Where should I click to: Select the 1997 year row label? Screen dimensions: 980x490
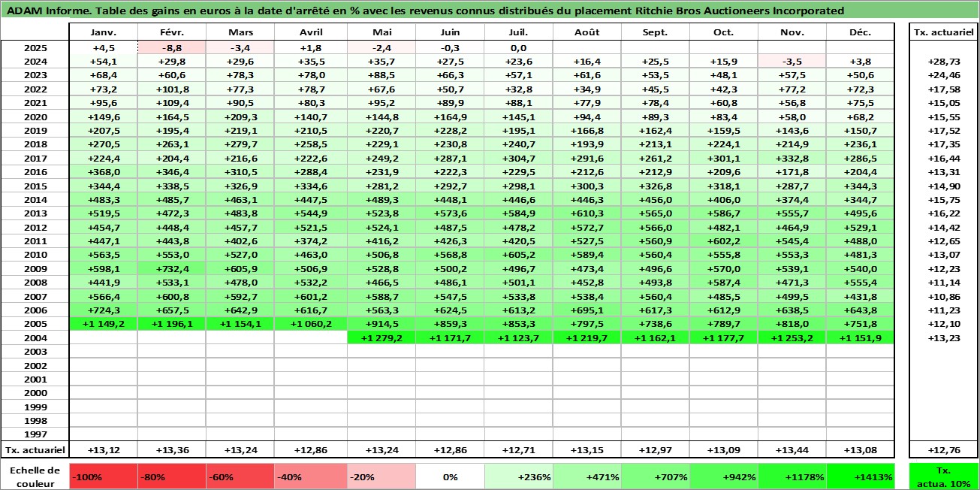coord(35,434)
